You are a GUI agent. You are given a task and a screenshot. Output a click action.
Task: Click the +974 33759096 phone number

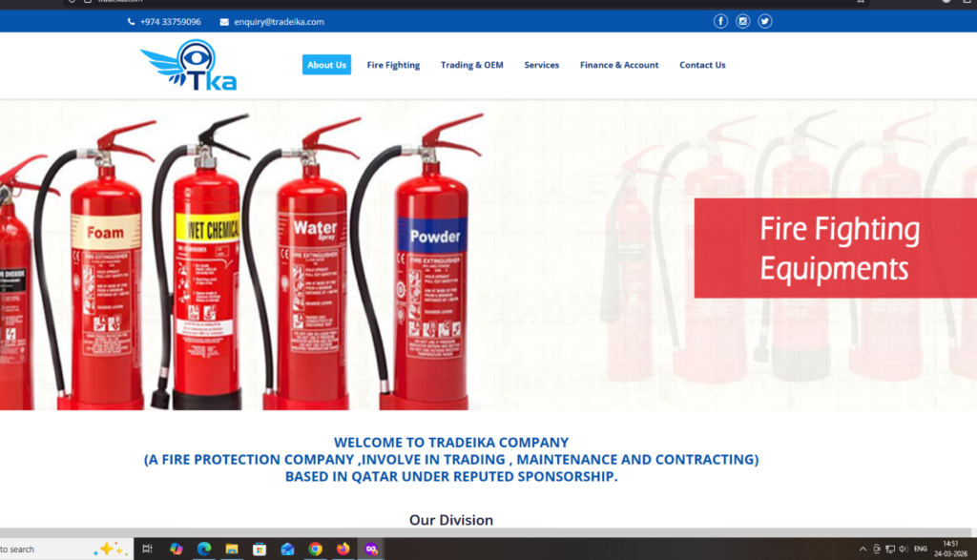click(x=170, y=21)
